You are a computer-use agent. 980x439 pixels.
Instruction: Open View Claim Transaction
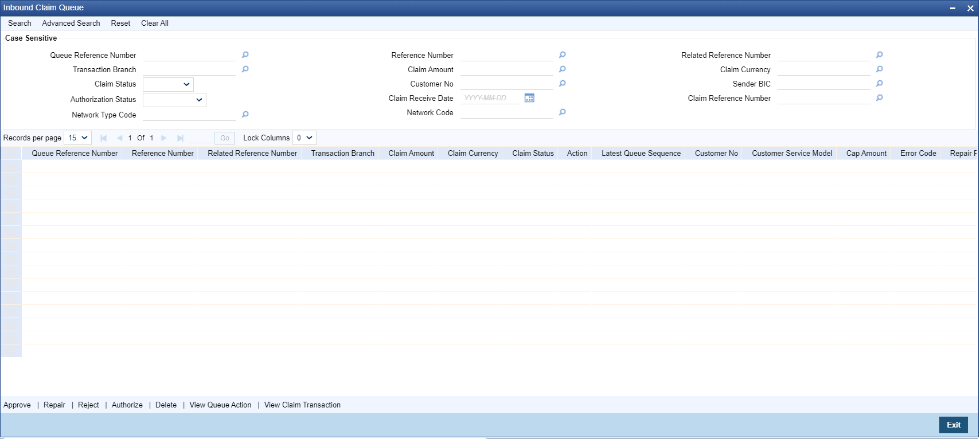(302, 405)
